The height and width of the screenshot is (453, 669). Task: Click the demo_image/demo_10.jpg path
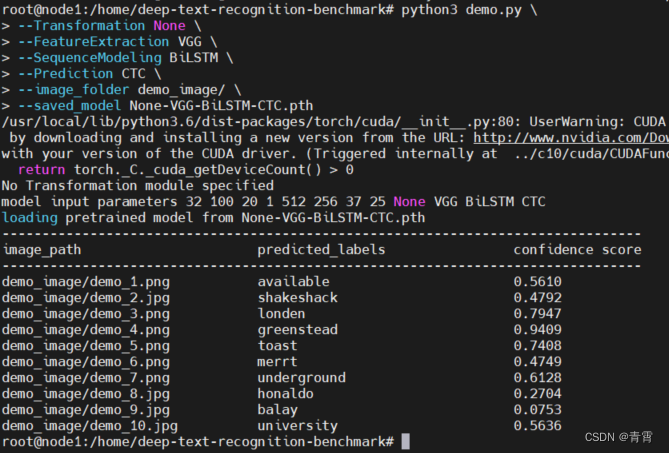point(90,426)
